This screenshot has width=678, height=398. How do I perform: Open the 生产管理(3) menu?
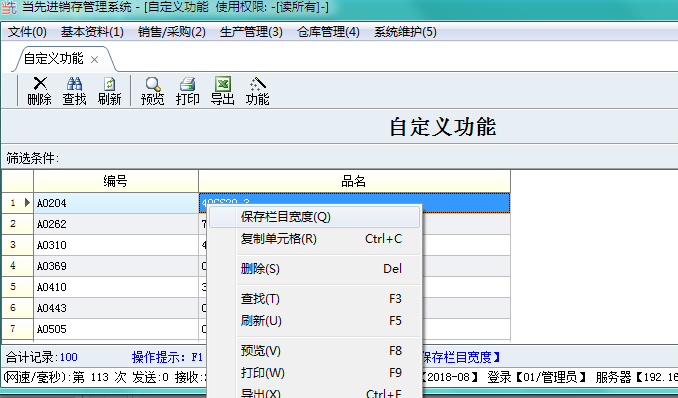point(251,32)
